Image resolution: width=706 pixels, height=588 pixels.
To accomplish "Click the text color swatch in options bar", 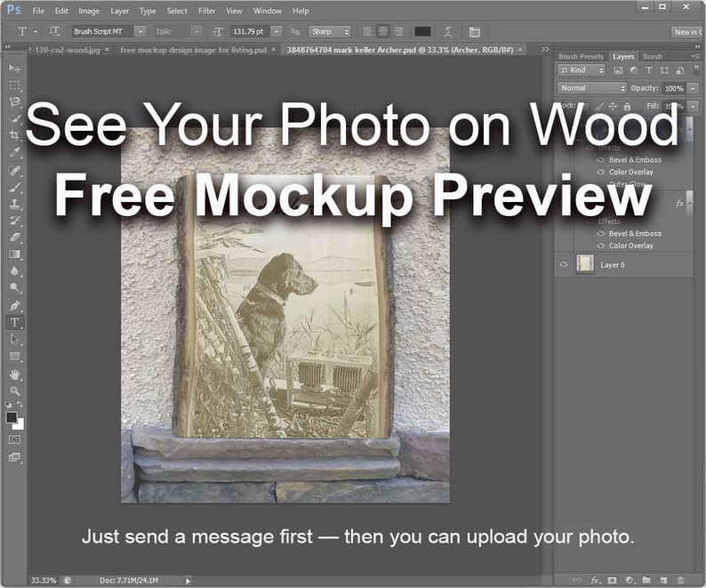I will (x=422, y=31).
